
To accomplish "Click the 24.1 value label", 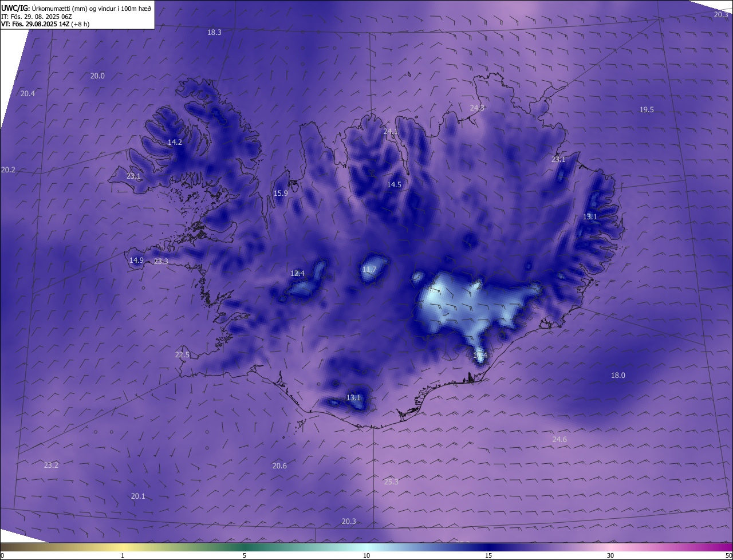I will (391, 132).
